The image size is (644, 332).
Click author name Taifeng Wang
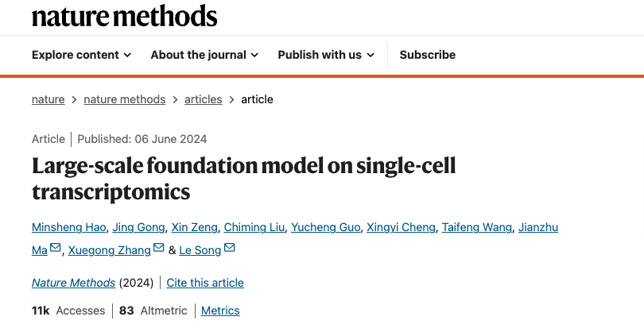477,227
